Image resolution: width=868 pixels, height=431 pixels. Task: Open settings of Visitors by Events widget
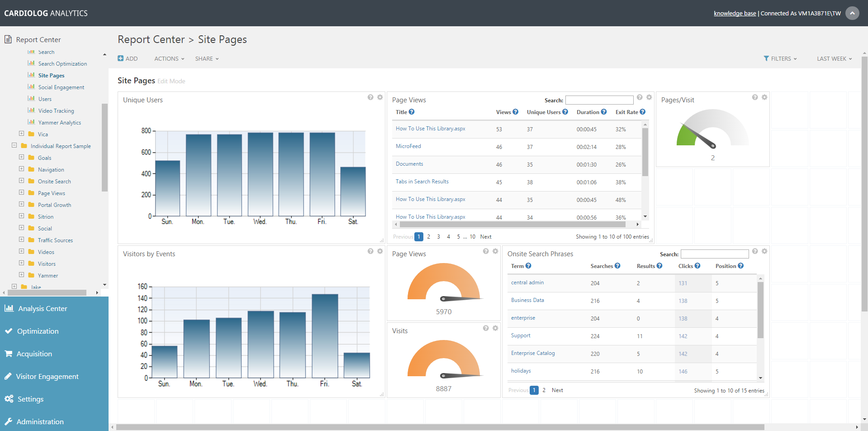coord(380,251)
